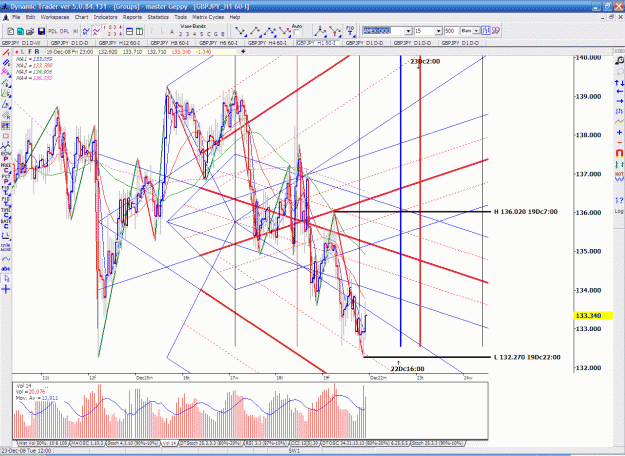Screen dimensions: 625x456
Task: Click the red magnet snap icon
Action: coord(619,153)
